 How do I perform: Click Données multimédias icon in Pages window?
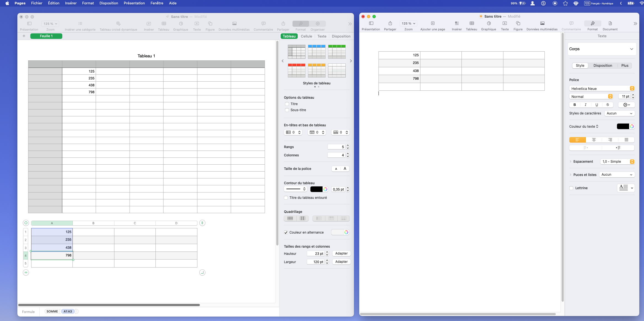point(542,23)
